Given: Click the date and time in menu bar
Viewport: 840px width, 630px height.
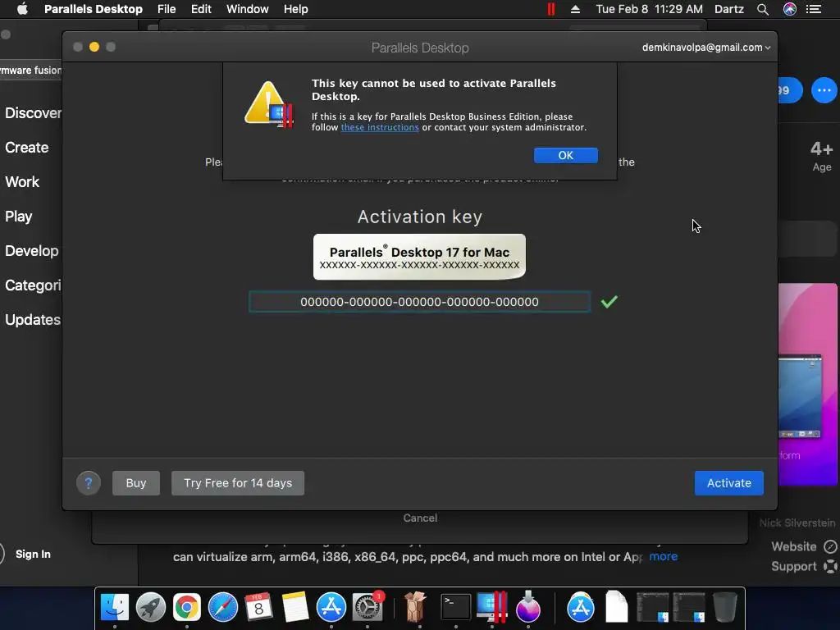Looking at the screenshot, I should 650,9.
